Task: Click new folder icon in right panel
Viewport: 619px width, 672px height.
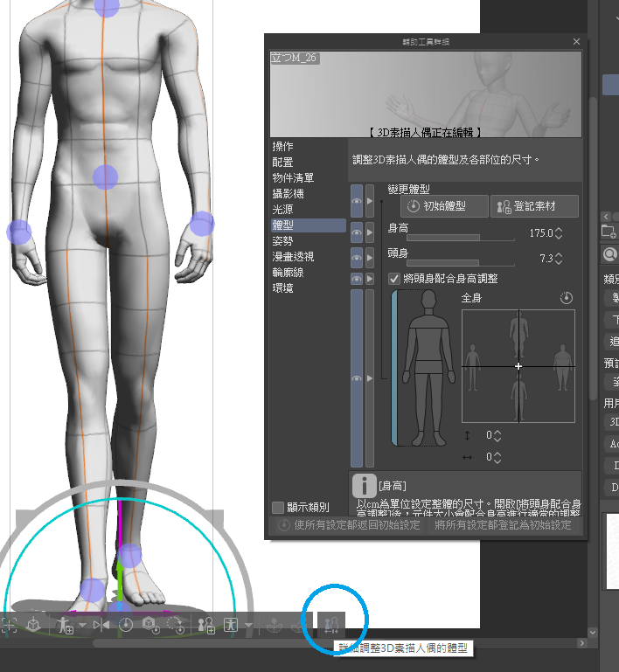Action: [609, 232]
